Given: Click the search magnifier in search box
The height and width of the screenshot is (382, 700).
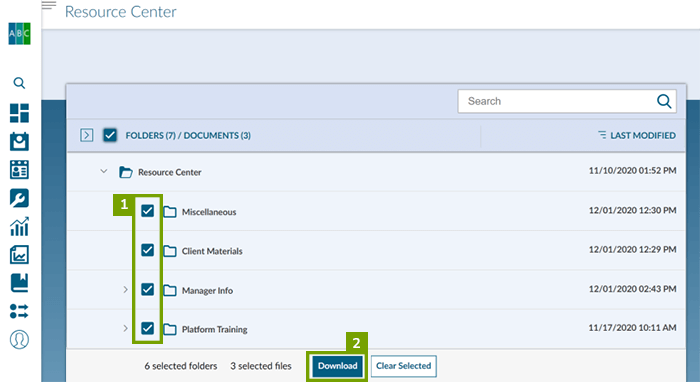Looking at the screenshot, I should [x=664, y=101].
